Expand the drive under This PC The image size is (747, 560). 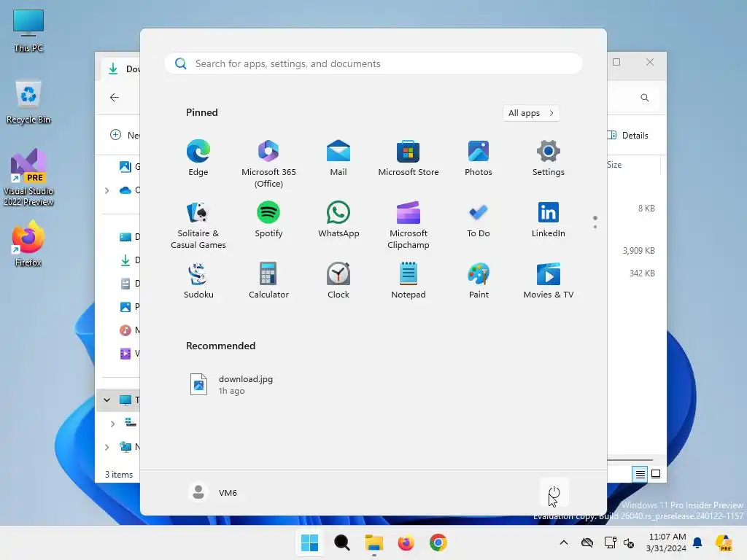click(112, 424)
